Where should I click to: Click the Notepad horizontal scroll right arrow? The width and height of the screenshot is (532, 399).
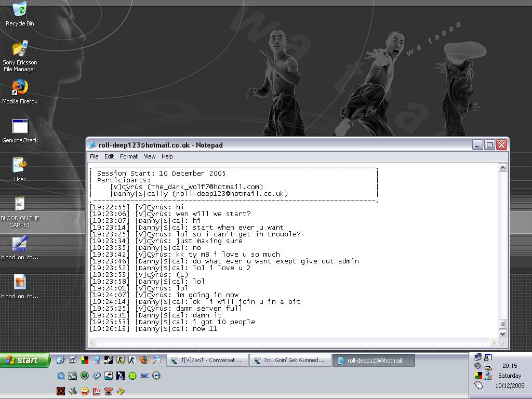pyautogui.click(x=494, y=343)
